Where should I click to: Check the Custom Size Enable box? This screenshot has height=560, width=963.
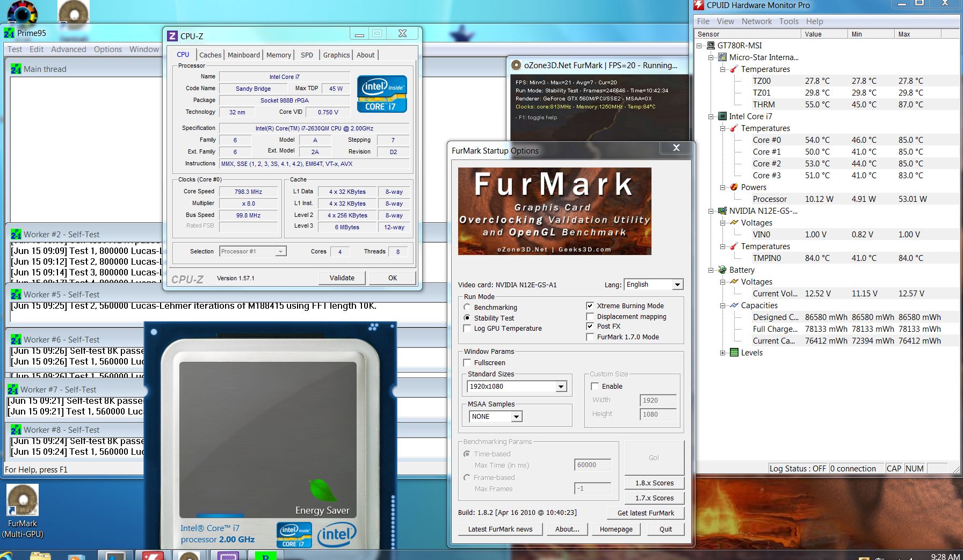click(x=595, y=387)
